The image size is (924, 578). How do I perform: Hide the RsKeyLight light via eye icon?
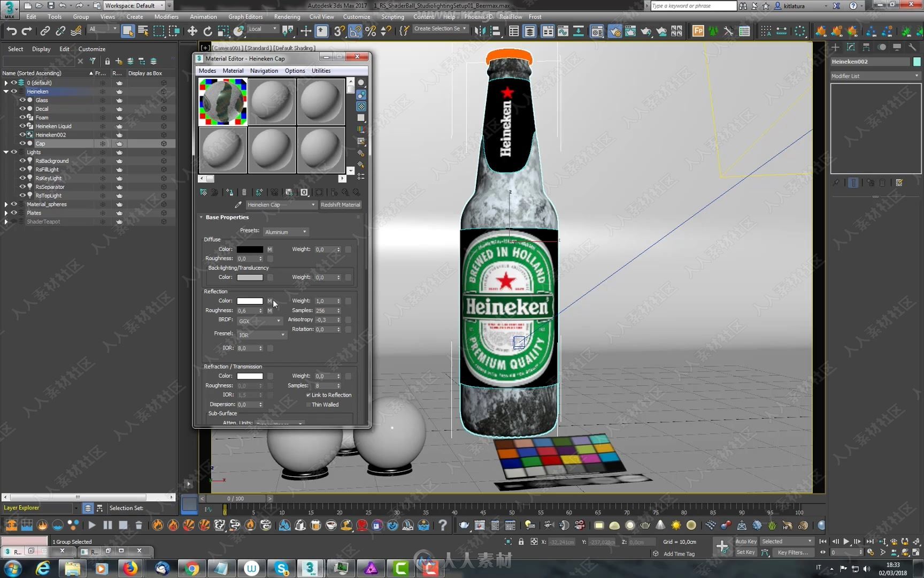[22, 178]
